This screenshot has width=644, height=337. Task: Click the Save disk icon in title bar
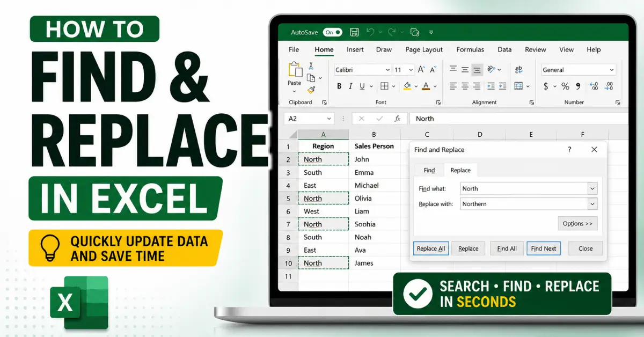pos(354,32)
